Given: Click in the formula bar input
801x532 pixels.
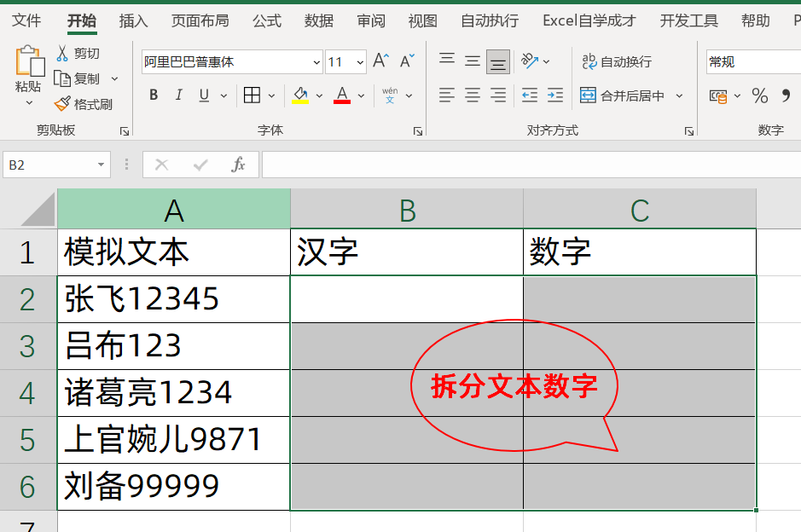Looking at the screenshot, I should click(x=531, y=165).
